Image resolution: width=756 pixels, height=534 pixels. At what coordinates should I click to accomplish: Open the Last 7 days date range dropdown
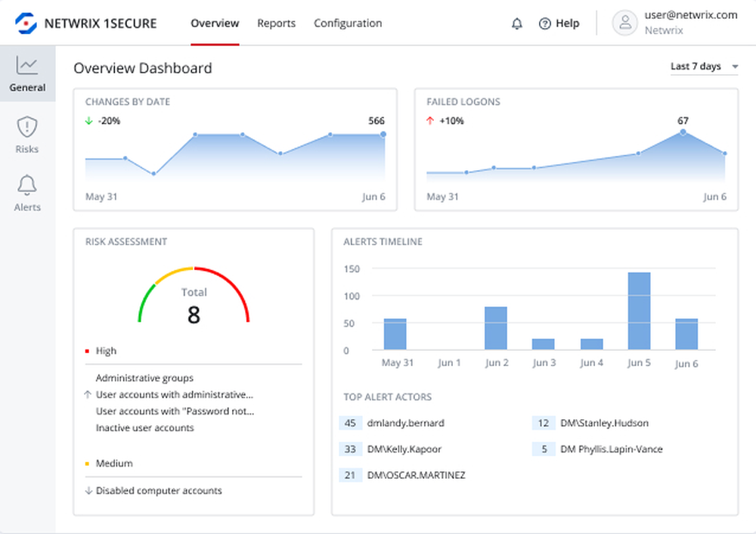point(704,67)
